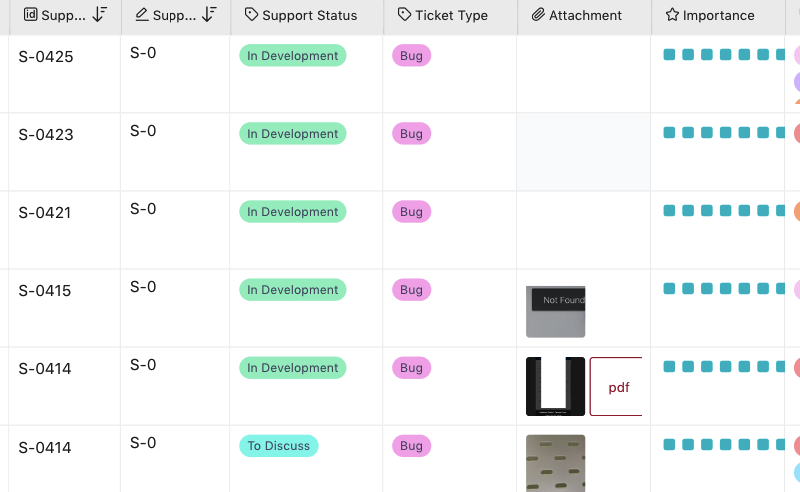This screenshot has width=800, height=492.
Task: Edit the S-0 name cell in S-0415 row
Action: (x=144, y=287)
